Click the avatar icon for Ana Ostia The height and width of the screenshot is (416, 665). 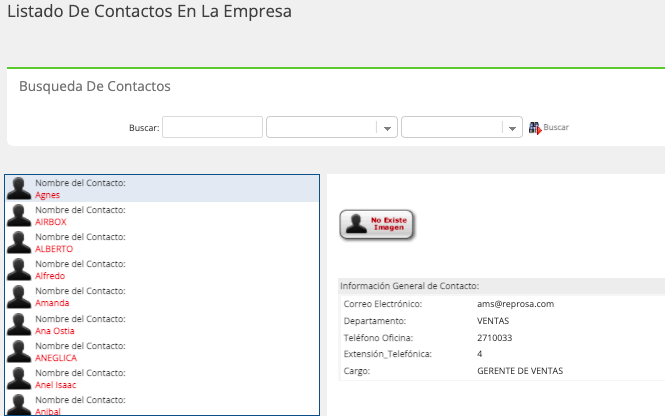coord(19,324)
